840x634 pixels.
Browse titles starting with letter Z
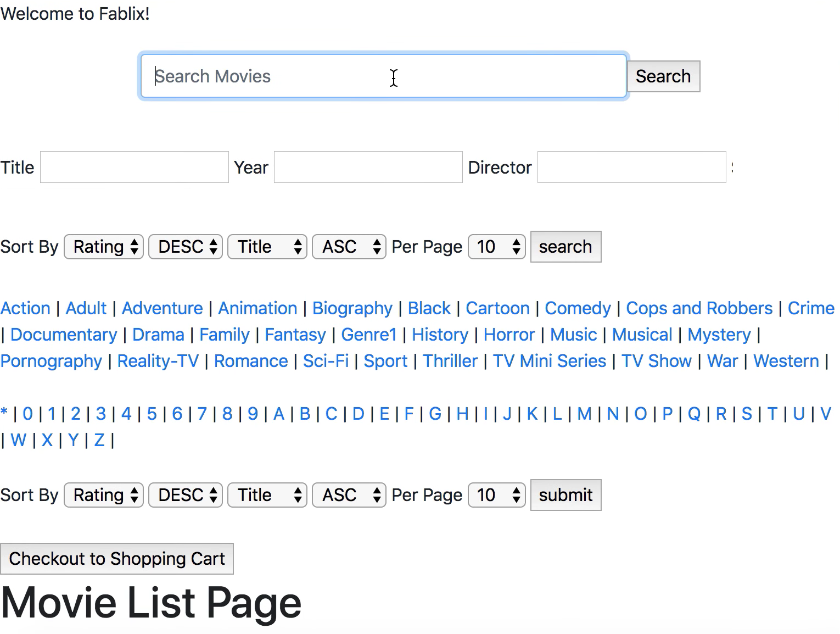tap(99, 440)
